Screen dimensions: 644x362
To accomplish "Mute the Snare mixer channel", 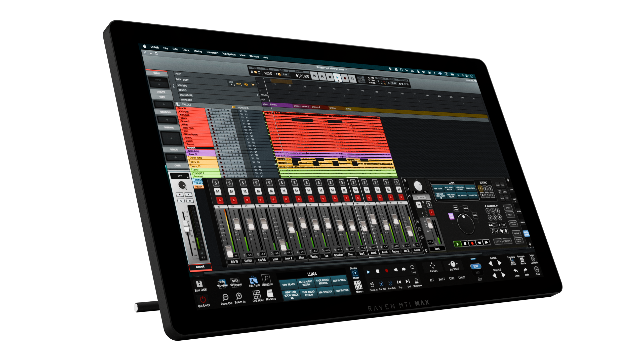I will coord(259,191).
